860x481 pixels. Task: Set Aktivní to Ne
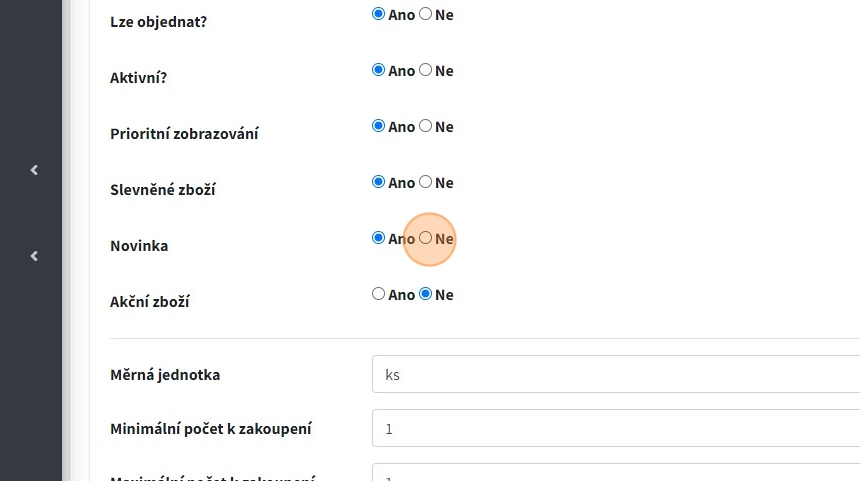tap(426, 71)
